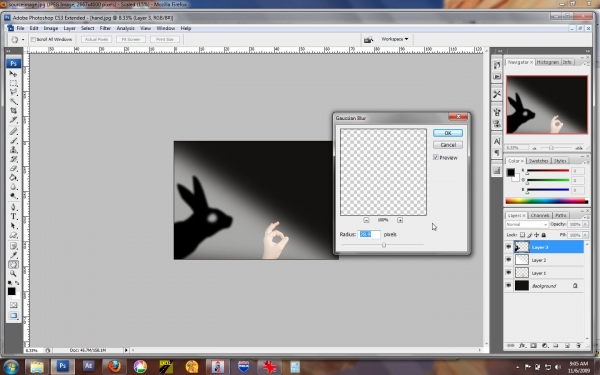The width and height of the screenshot is (600, 375).
Task: Hide Layer 1 with eye icon
Action: 508,273
